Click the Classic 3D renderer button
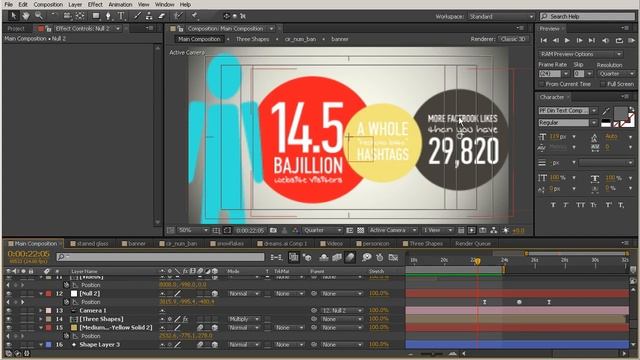 [513, 39]
